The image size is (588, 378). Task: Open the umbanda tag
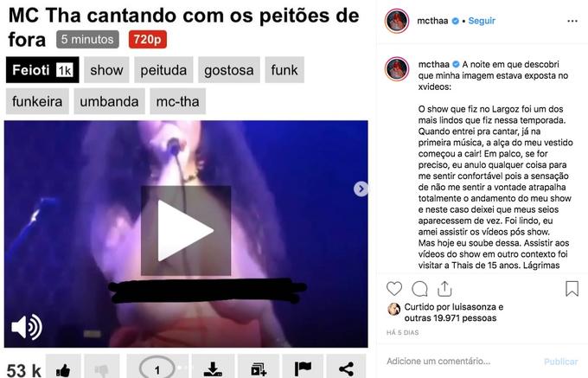109,101
